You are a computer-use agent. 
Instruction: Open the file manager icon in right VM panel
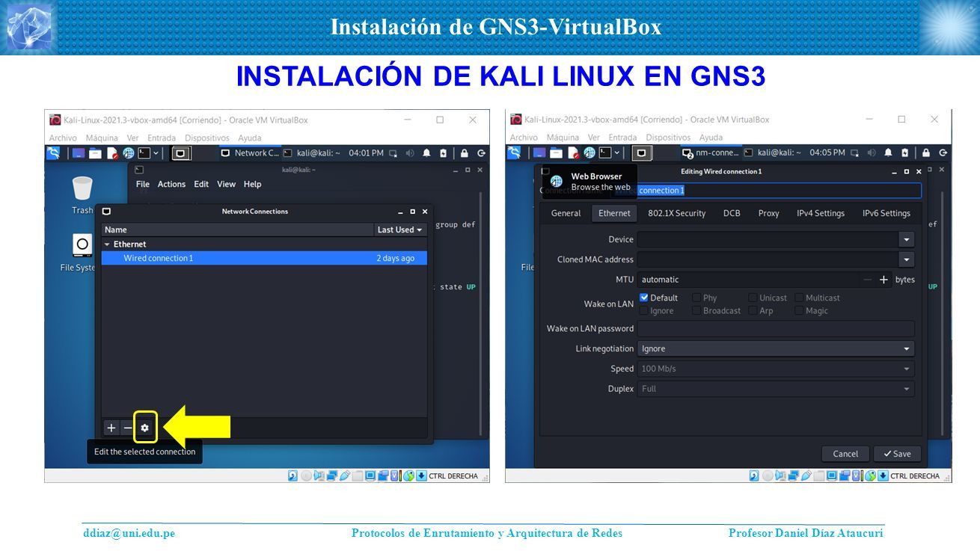(557, 153)
